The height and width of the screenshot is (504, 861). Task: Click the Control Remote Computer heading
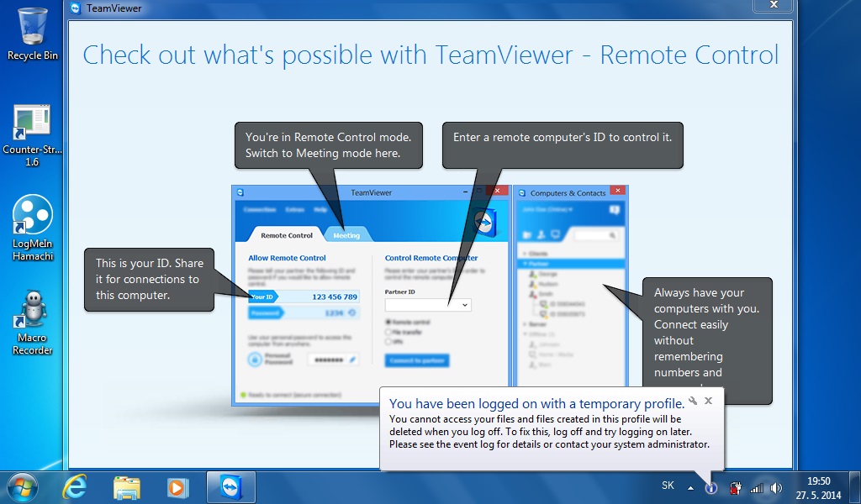(431, 258)
